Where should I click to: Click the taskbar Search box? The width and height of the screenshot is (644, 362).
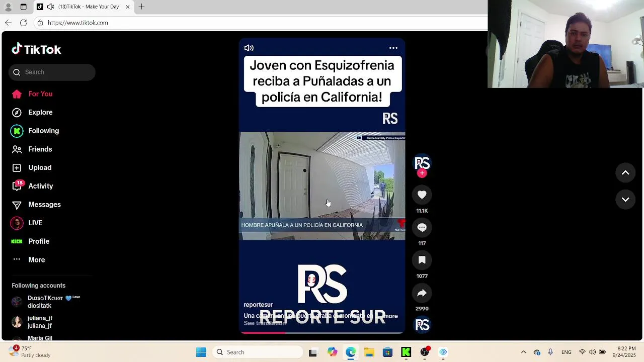(258, 352)
